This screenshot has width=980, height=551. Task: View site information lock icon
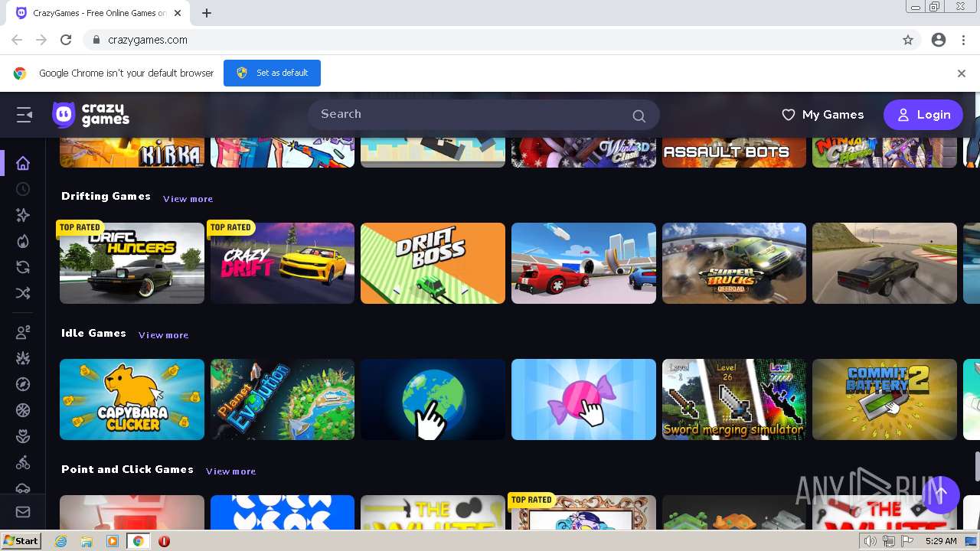(x=96, y=40)
